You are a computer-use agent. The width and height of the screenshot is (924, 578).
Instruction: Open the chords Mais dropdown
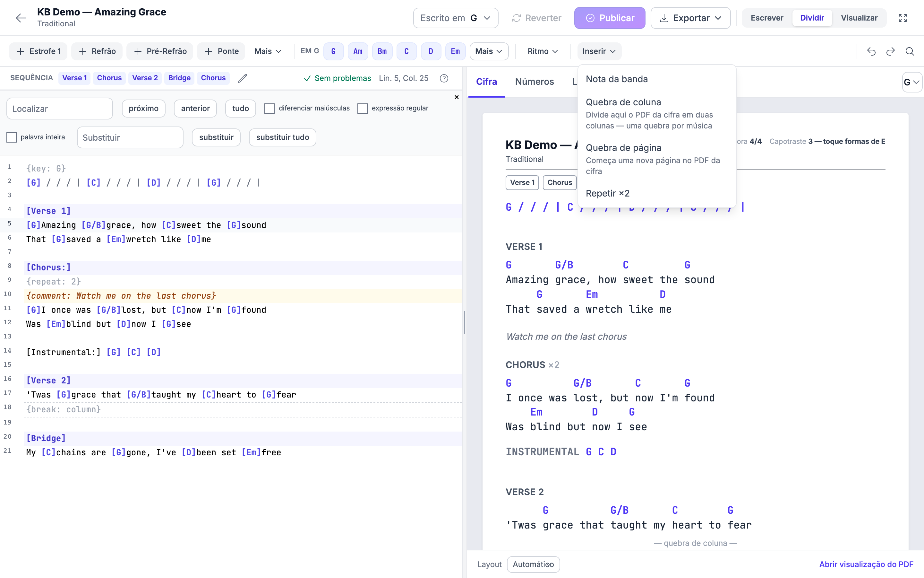[489, 51]
